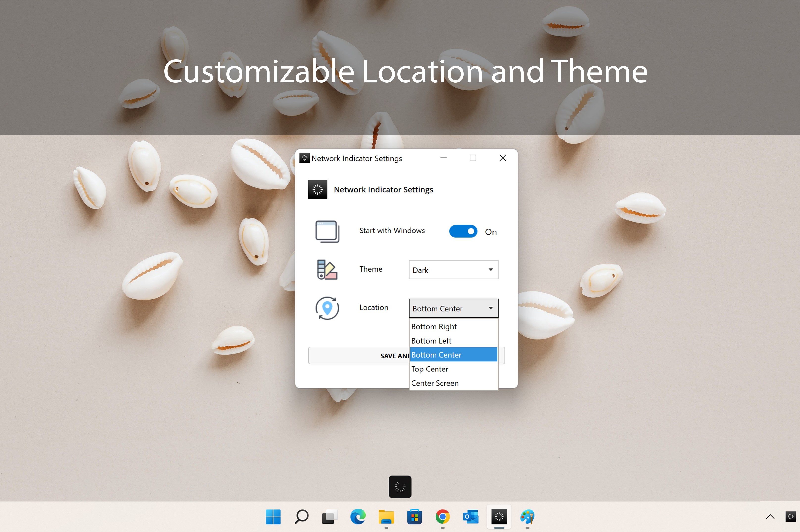Open File Explorer in the taskbar
The width and height of the screenshot is (800, 532).
coord(386,517)
